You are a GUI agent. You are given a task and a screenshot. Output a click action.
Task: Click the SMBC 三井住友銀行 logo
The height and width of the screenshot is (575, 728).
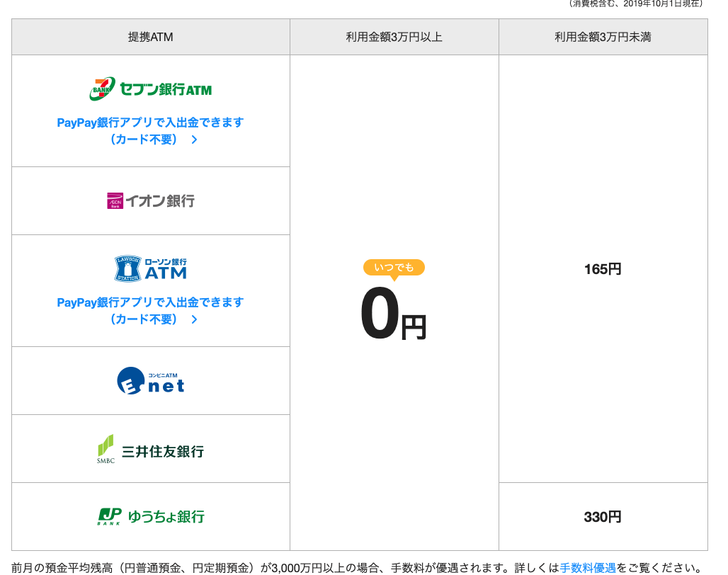point(150,449)
